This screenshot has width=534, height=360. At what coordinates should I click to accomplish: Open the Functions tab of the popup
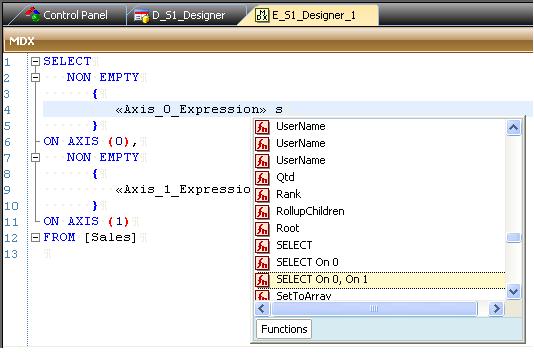tap(284, 329)
